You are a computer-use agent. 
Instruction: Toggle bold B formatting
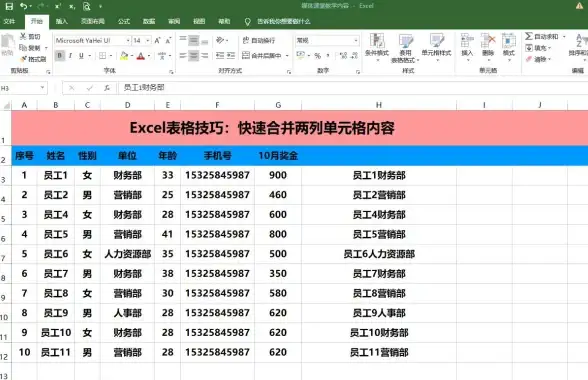pos(60,56)
